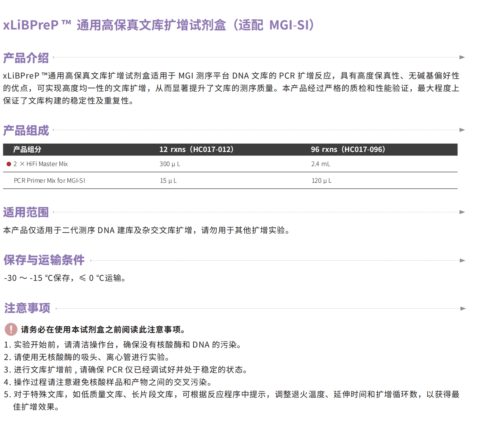504x428 pixels.
Task: Click the intro line ending 最大程度上
Action: pyautogui.click(x=231, y=88)
